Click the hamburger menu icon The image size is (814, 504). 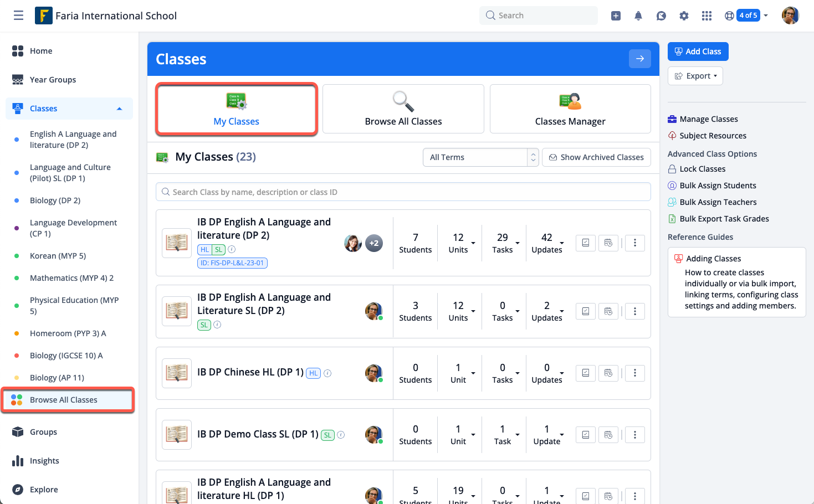tap(18, 16)
